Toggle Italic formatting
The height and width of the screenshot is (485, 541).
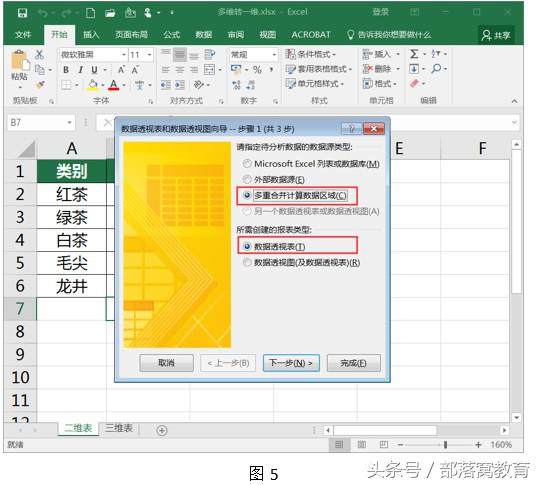click(80, 70)
